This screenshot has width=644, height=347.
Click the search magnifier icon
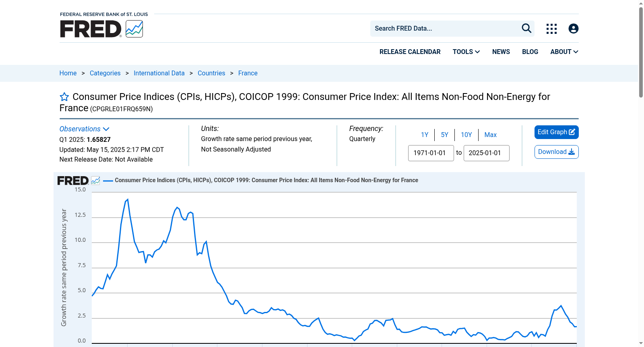point(526,28)
